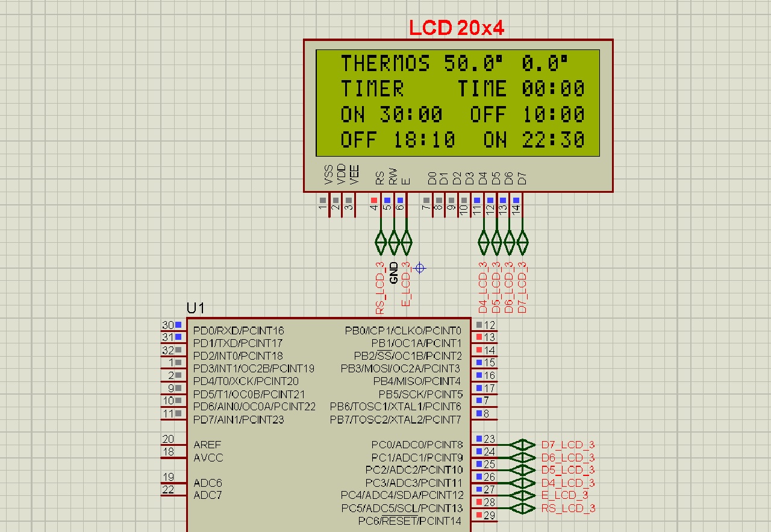The height and width of the screenshot is (532, 771).
Task: Click pin 29 PC6/RESET/PCINT14
Action: coord(484,516)
